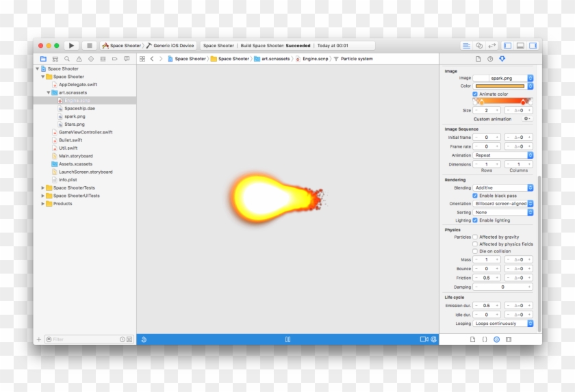Open the Find navigator search icon
The image size is (575, 392).
[x=67, y=59]
